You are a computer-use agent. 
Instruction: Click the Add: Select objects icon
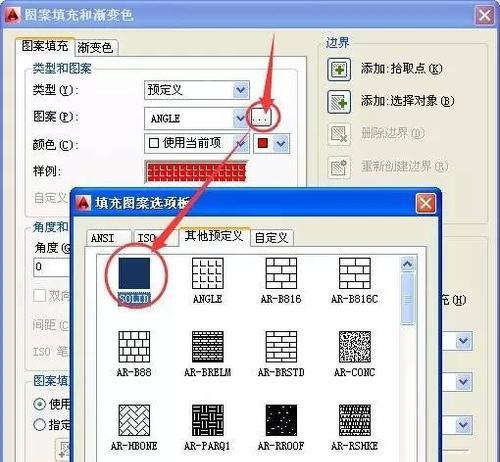point(339,102)
